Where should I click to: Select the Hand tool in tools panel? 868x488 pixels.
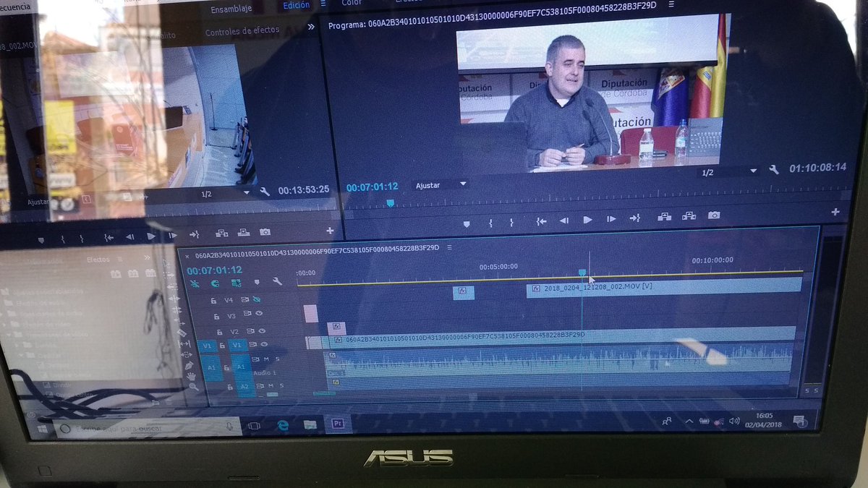tap(190, 376)
